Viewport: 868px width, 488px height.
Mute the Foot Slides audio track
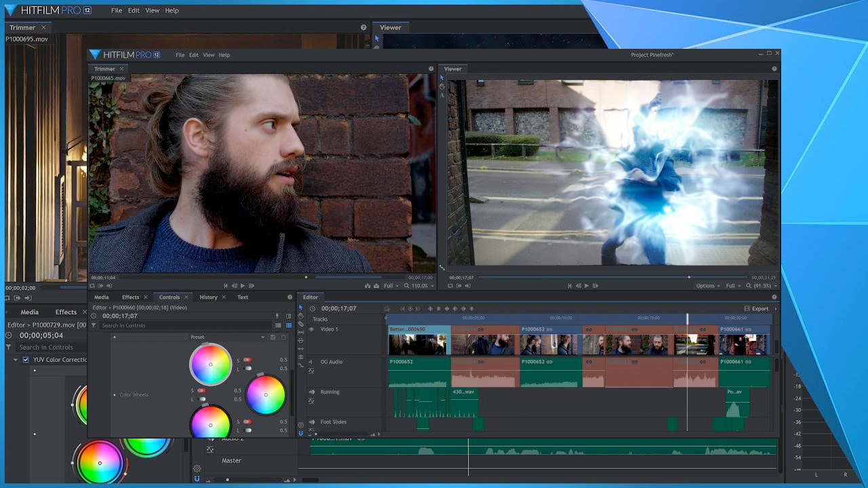(x=312, y=422)
